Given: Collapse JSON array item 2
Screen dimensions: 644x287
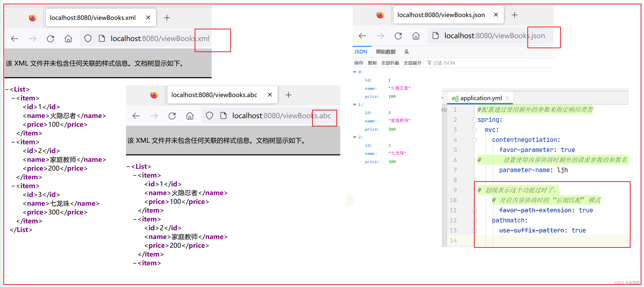Looking at the screenshot, I should [355, 137].
